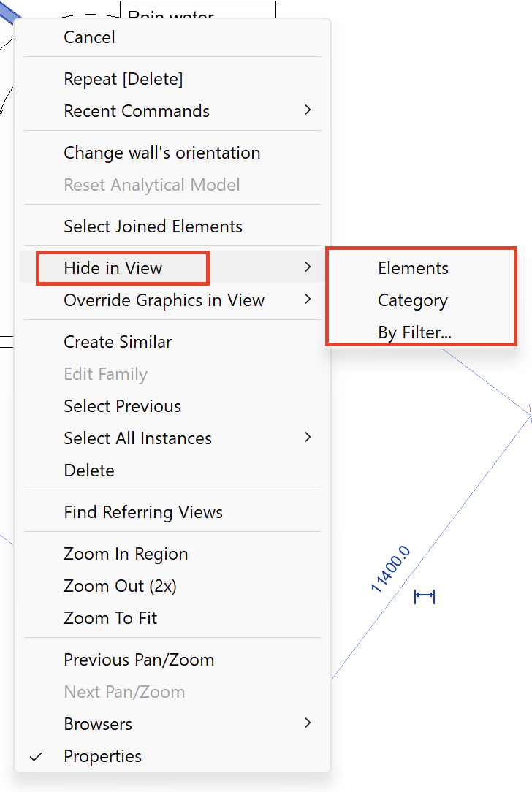Open the Hide in View submenu
The height and width of the screenshot is (792, 532).
pos(113,268)
